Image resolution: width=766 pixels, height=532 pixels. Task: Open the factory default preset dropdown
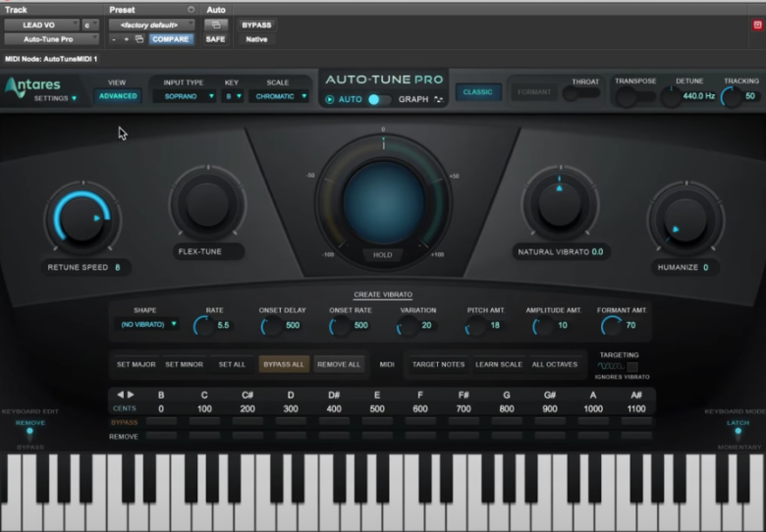[x=151, y=25]
